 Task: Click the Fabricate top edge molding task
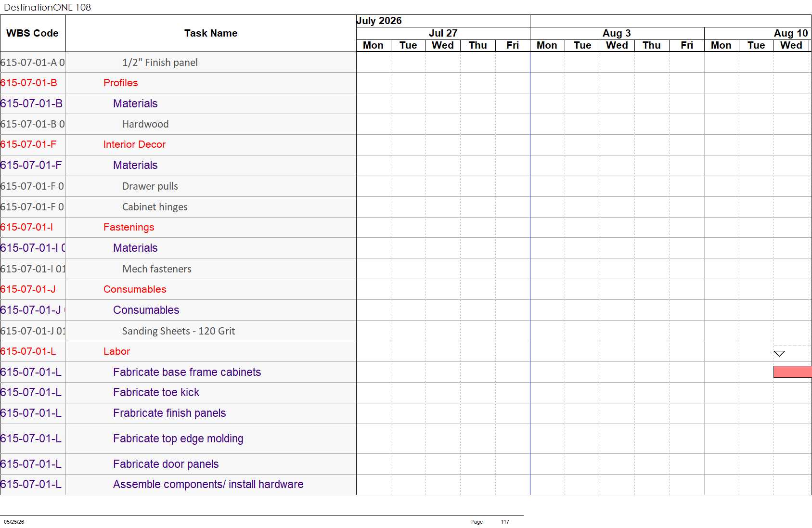pyautogui.click(x=178, y=438)
